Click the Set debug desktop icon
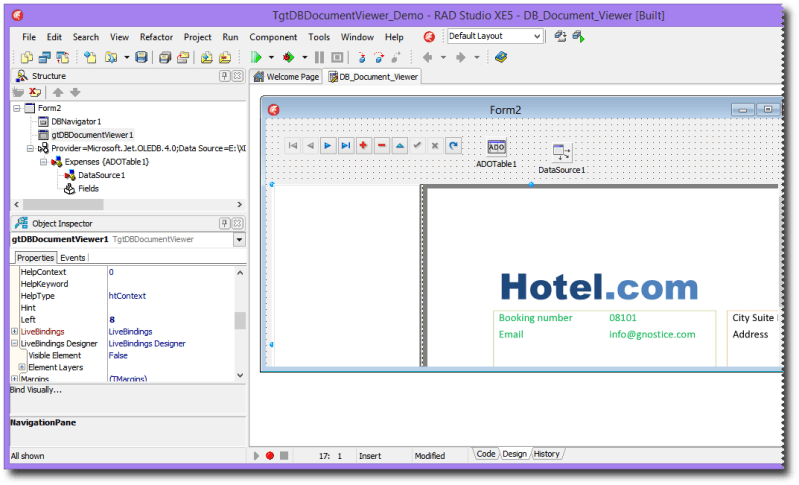 [x=578, y=36]
